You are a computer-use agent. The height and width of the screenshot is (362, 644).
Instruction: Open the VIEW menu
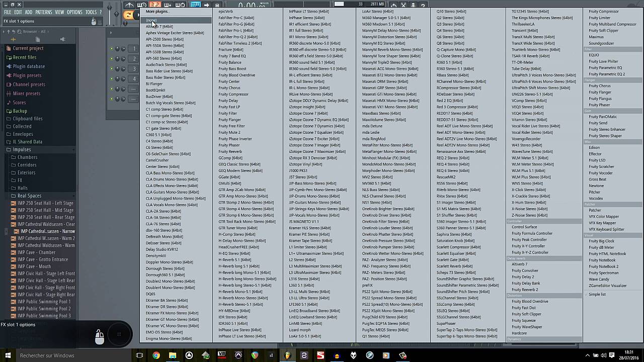pos(59,12)
